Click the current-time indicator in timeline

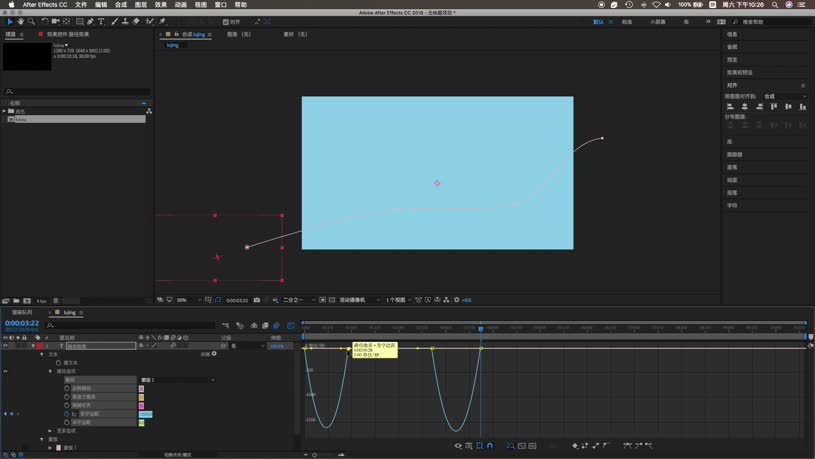coord(481,328)
